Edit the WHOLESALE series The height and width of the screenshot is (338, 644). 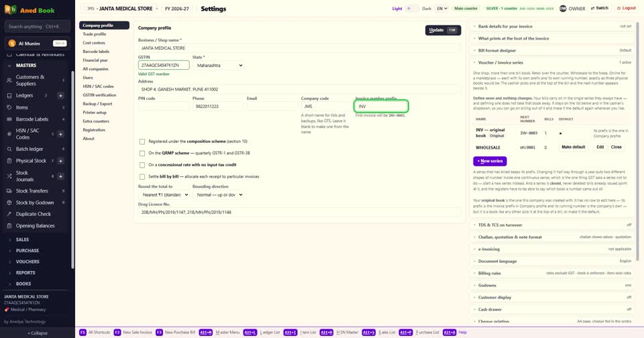[600, 147]
